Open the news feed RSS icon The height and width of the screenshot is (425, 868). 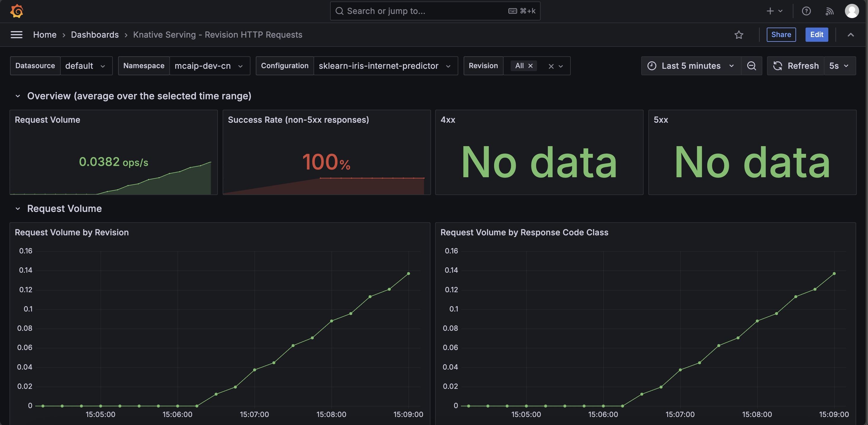coord(829,11)
